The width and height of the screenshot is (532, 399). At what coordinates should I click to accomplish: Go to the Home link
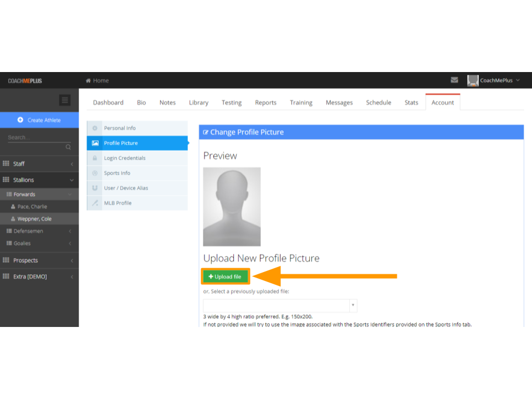(101, 81)
